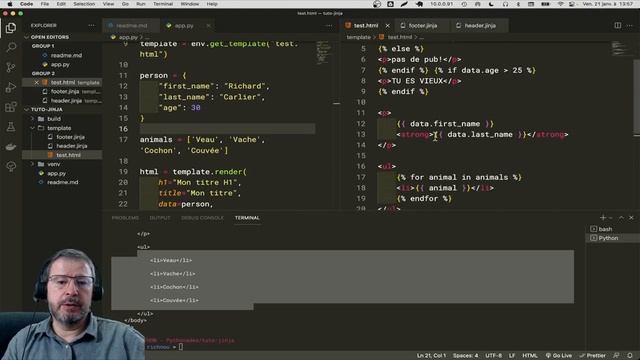Viewport: 640px width, 360px height.
Task: Close test.html in Open Editors list
Action: [36, 82]
